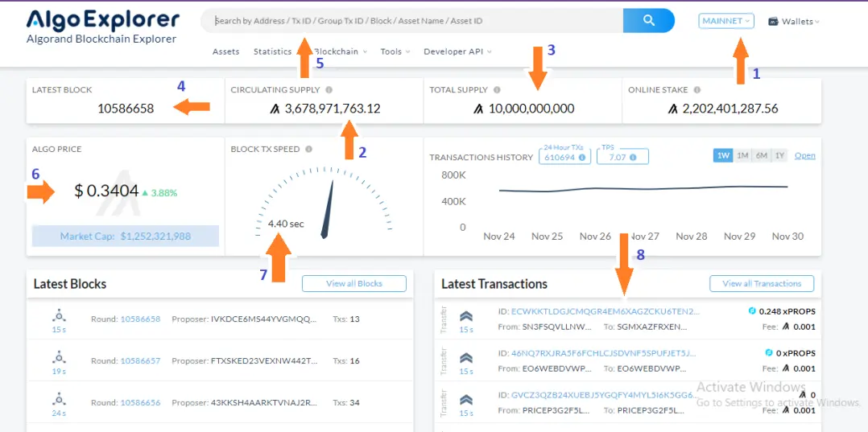The image size is (868, 432).
Task: Open round 10586657 link
Action: point(141,360)
